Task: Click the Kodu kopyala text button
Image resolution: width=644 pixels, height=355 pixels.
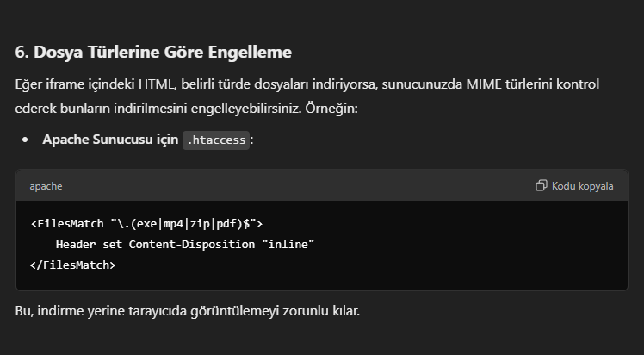Action: point(582,186)
